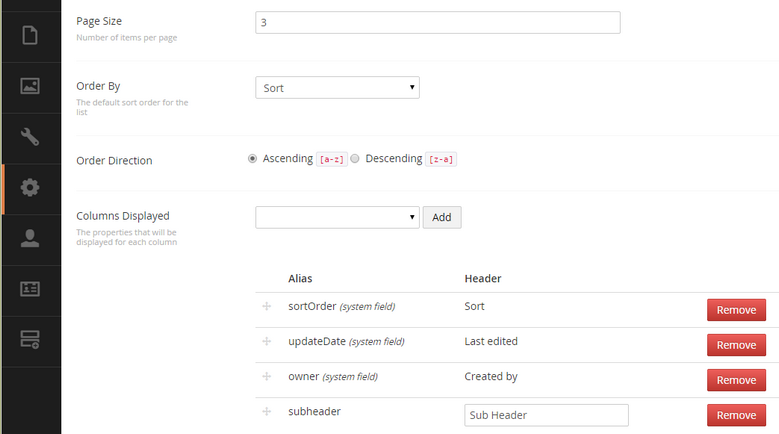This screenshot has height=434, width=779.
Task: Open the Forms icon in sidebar
Action: click(x=30, y=340)
